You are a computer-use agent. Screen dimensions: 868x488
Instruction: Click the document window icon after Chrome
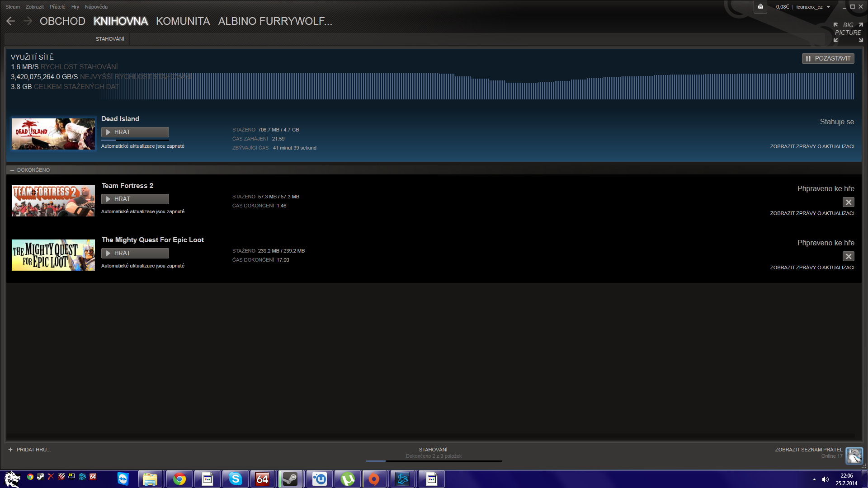(208, 479)
